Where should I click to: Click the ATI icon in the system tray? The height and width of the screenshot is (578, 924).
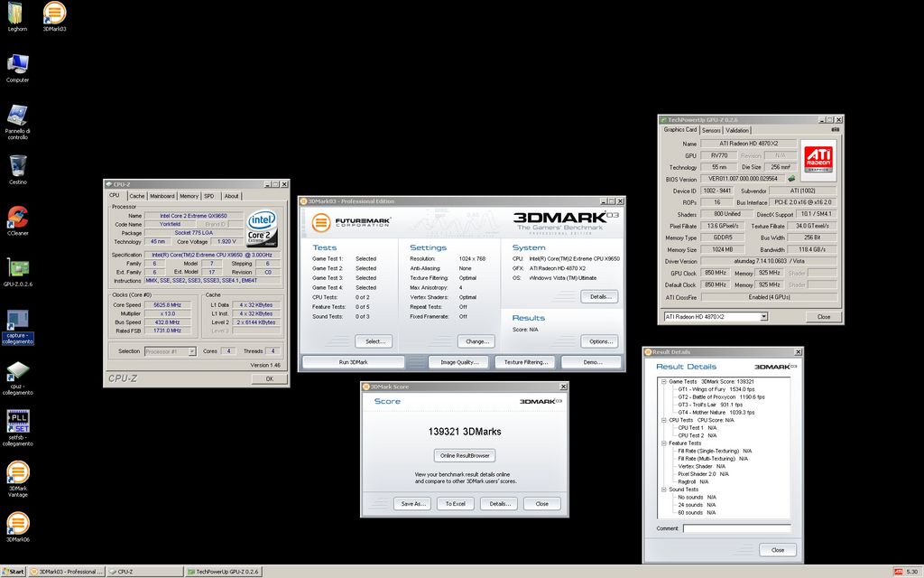898,572
